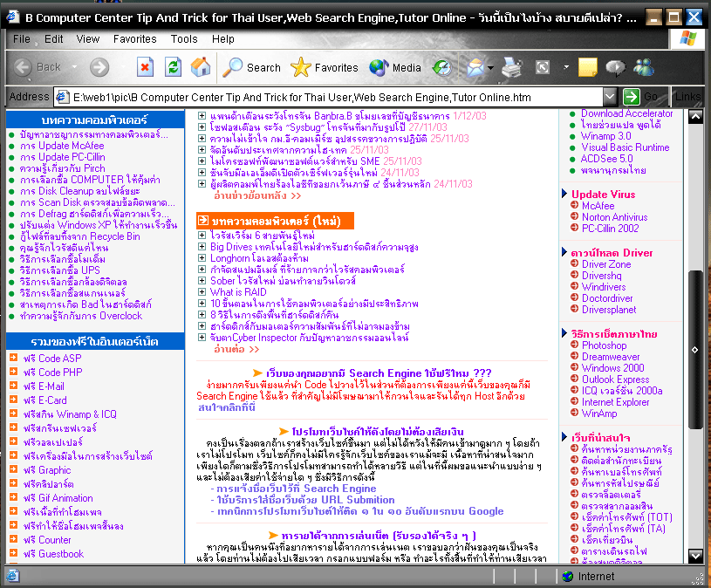
Task: Click the yellow note toolbar icon
Action: 588,67
